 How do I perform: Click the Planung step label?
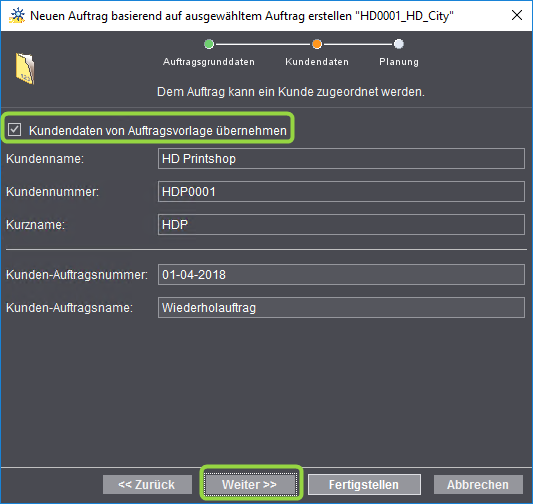click(x=399, y=62)
